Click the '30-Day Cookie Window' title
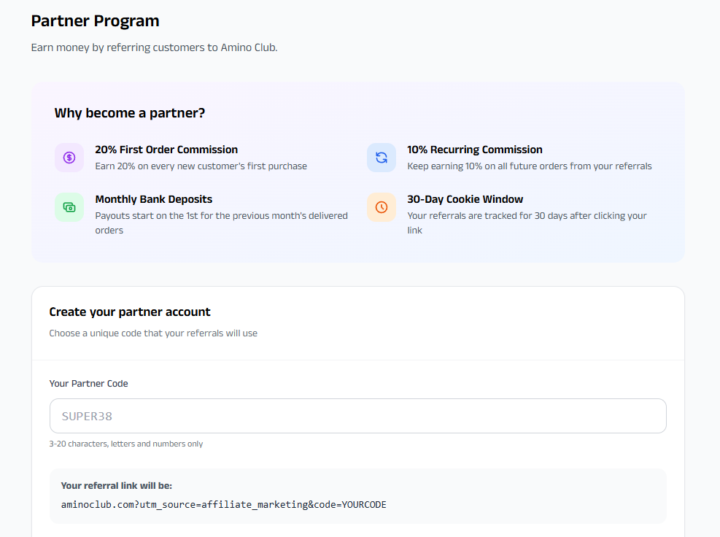The image size is (720, 537). pos(465,199)
